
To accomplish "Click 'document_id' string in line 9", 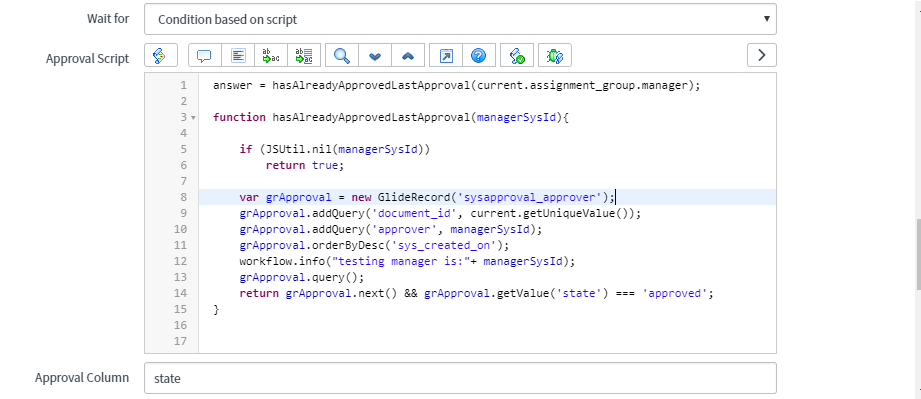I will pyautogui.click(x=415, y=213).
